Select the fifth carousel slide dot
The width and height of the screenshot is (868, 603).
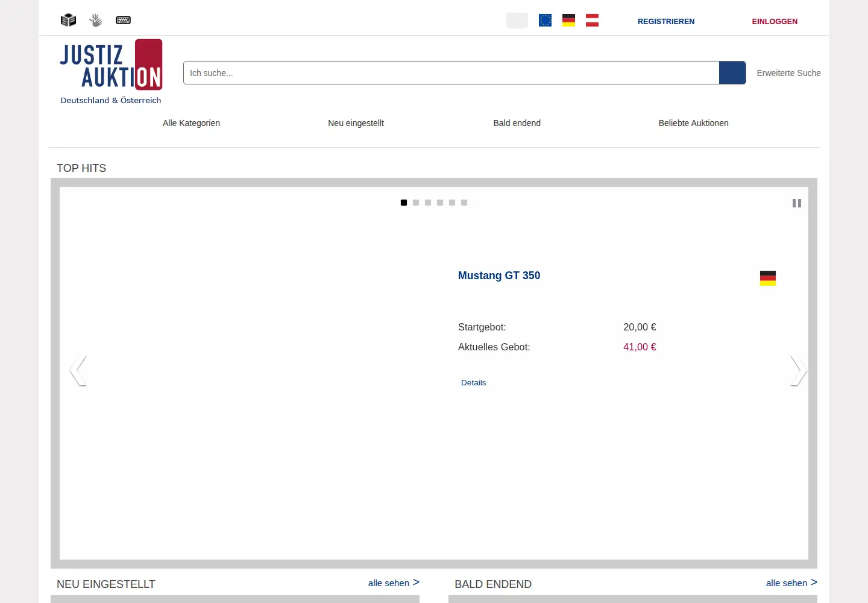(452, 203)
